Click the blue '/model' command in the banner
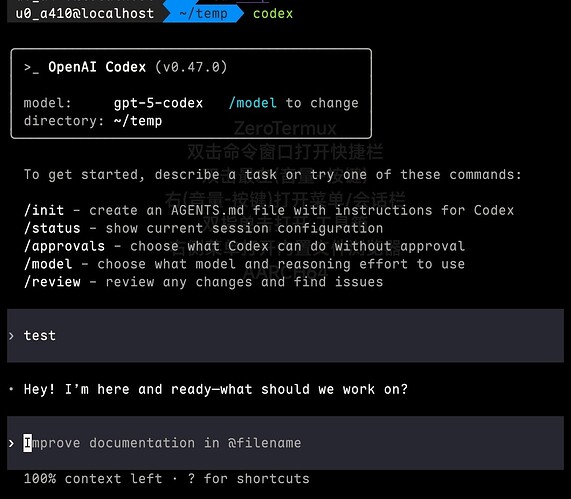Image resolution: width=571 pixels, height=499 pixels. click(x=252, y=103)
